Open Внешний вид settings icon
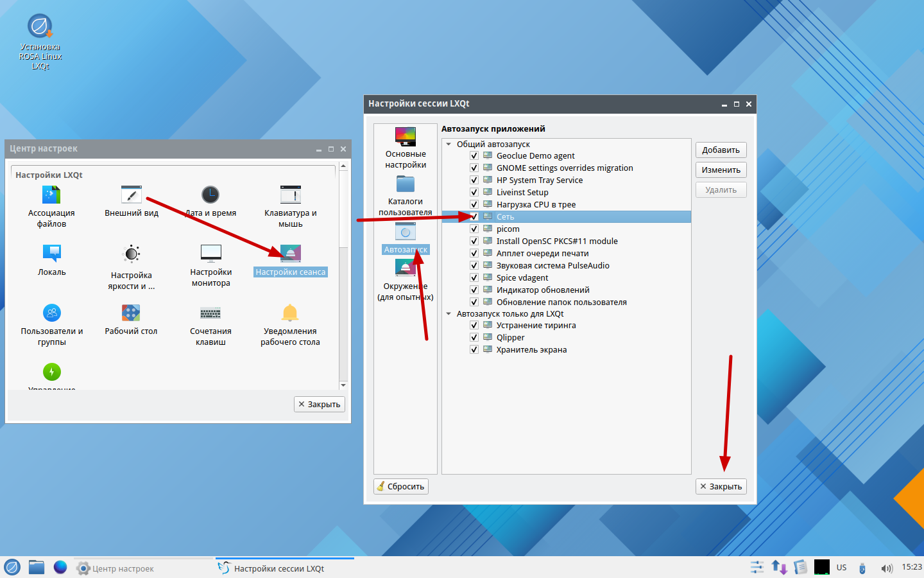Viewport: 924px width, 578px height. coord(132,195)
